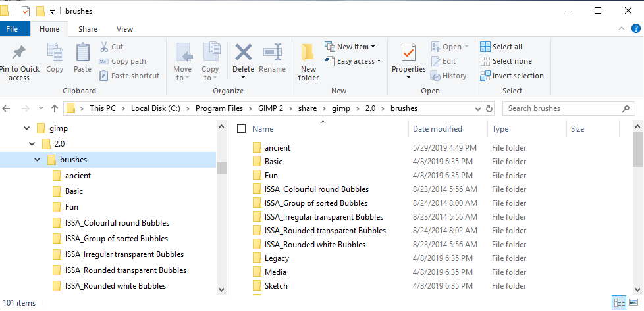Viewport: 644px width, 311px height.
Task: Switch to Details view icon
Action: coord(620,303)
